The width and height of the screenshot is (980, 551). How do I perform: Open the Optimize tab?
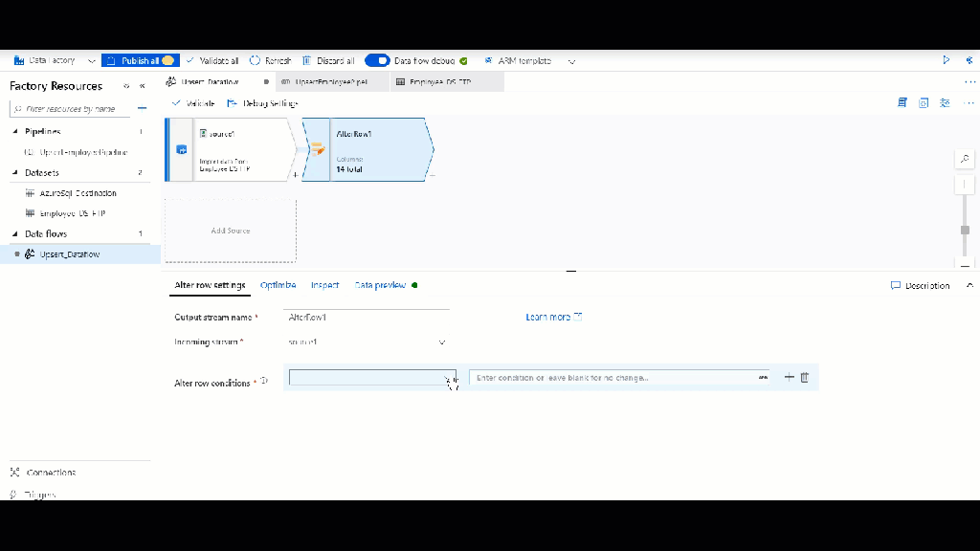(x=278, y=285)
